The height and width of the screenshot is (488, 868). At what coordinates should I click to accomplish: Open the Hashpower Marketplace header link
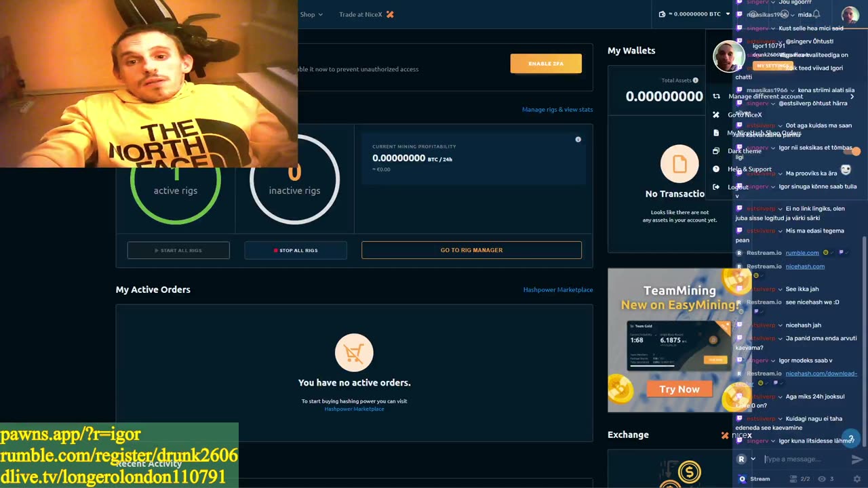tap(558, 289)
